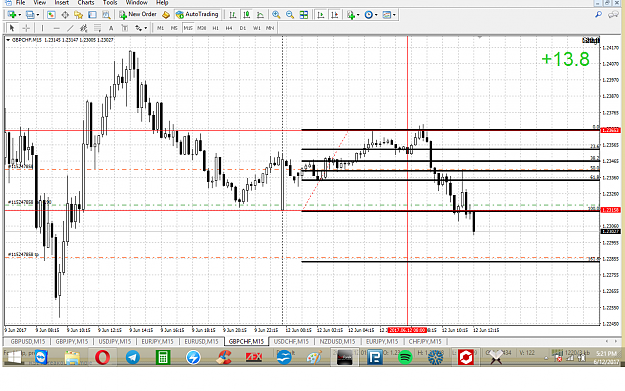The height and width of the screenshot is (391, 625).
Task: Expand the New Chart dropdown arrow
Action: tap(20, 16)
